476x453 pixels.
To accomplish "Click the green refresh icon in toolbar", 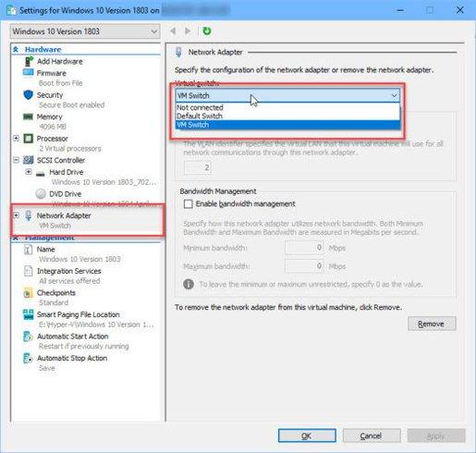I will tap(207, 31).
